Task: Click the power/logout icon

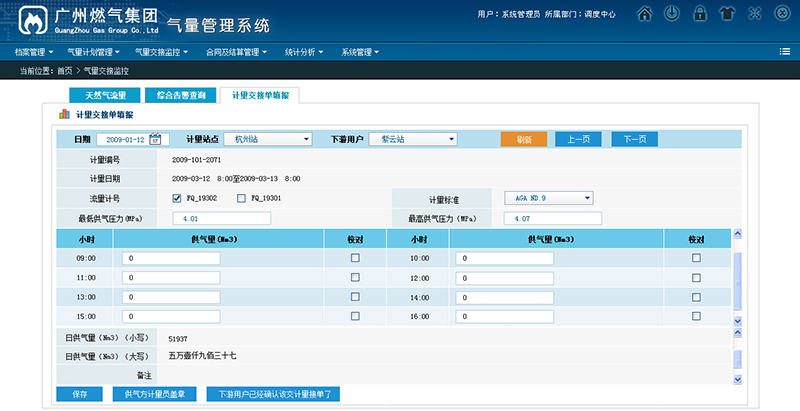Action: tap(674, 15)
